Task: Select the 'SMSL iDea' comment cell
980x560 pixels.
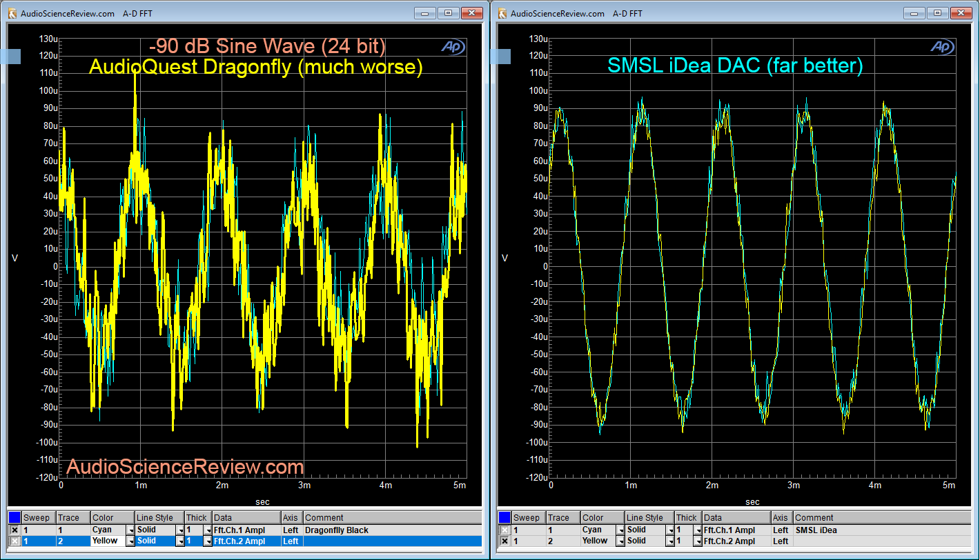Action: [x=882, y=530]
